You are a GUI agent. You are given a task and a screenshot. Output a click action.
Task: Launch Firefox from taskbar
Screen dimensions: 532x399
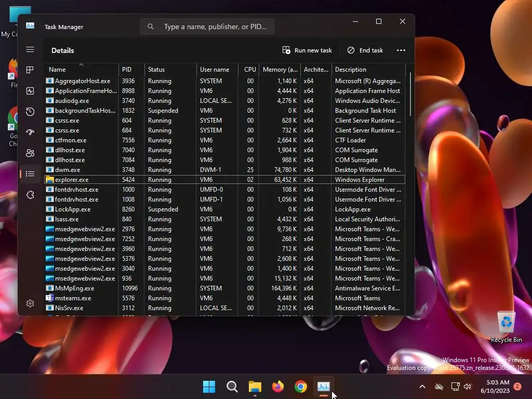[x=278, y=387]
